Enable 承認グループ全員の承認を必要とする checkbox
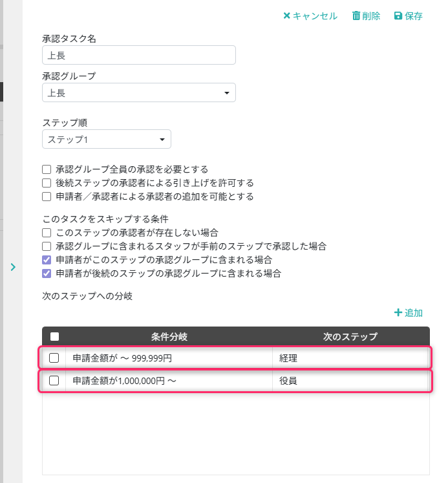Image resolution: width=448 pixels, height=483 pixels. (x=47, y=169)
